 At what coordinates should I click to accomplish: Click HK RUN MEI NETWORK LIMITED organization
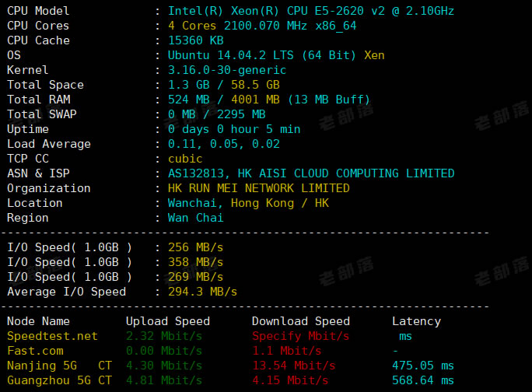pyautogui.click(x=259, y=188)
